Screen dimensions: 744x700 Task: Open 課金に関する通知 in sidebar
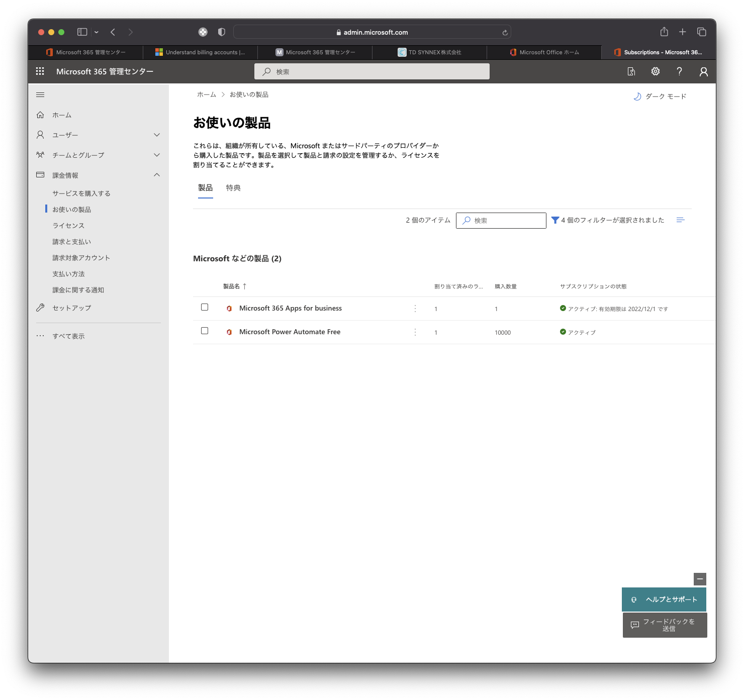click(78, 290)
